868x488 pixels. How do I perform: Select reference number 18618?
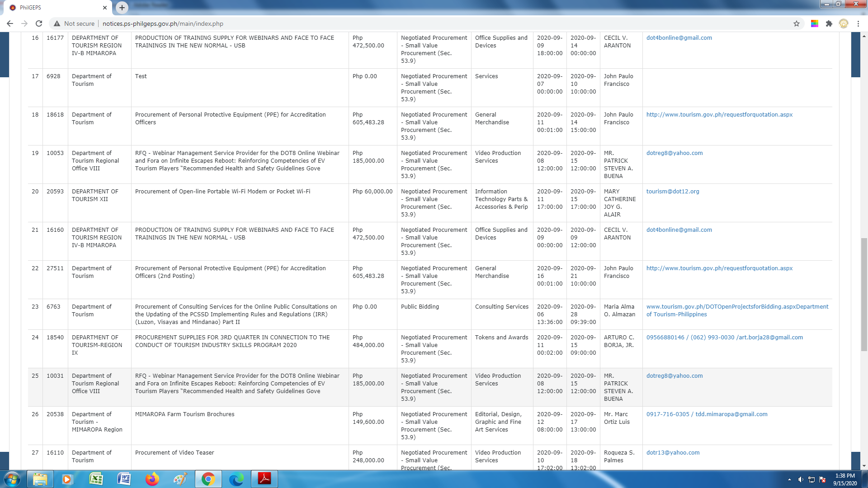click(x=55, y=115)
